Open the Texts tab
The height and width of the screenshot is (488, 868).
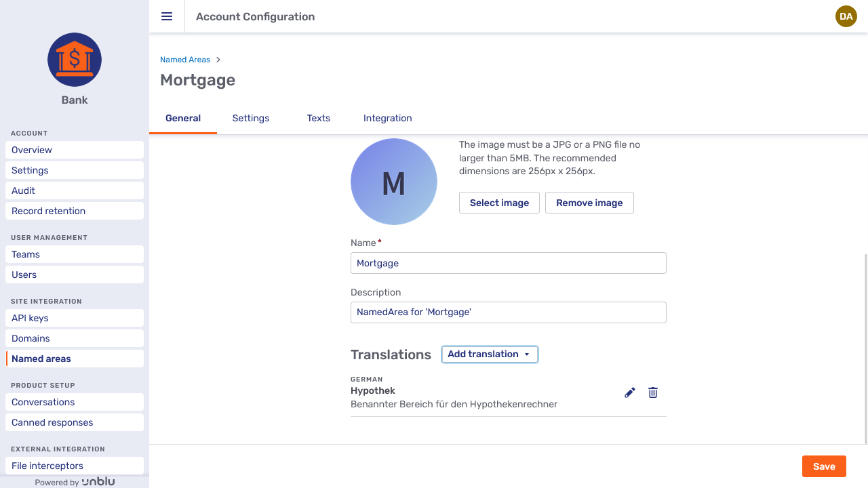click(x=318, y=118)
